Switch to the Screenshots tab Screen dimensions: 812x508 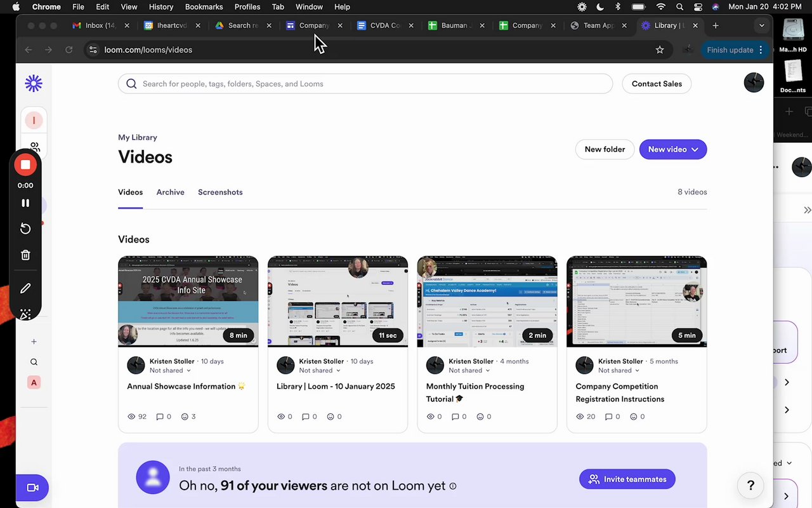point(220,192)
